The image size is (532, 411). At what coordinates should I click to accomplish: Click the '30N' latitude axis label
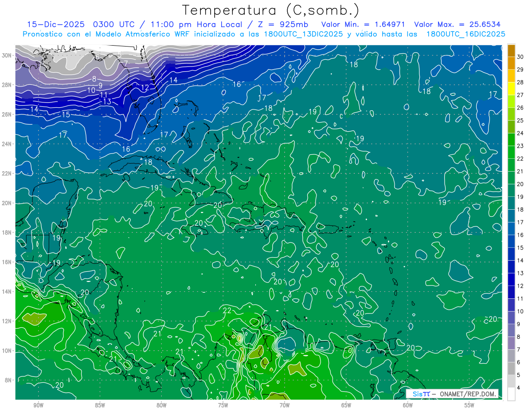[7, 55]
